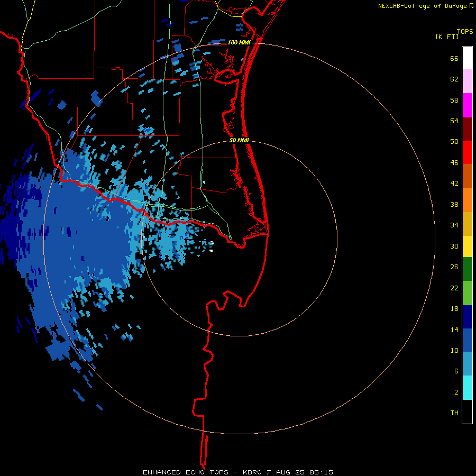Click legend value 34

coord(454,225)
